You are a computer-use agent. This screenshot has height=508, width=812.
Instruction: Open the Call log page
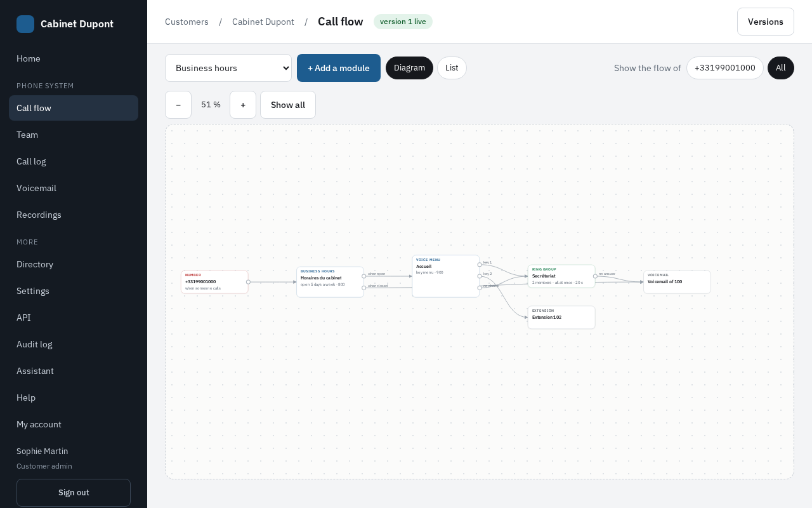(74, 161)
